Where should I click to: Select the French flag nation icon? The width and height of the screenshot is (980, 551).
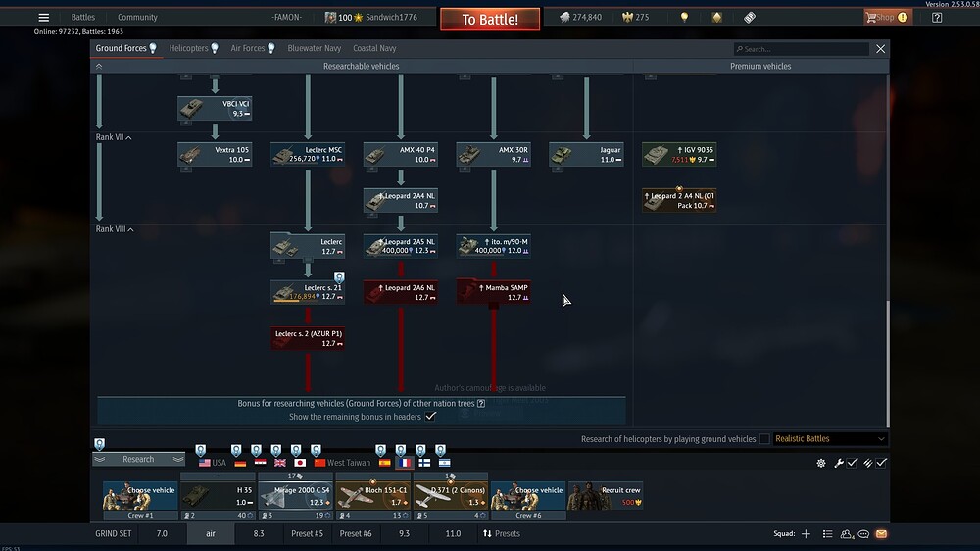point(402,463)
